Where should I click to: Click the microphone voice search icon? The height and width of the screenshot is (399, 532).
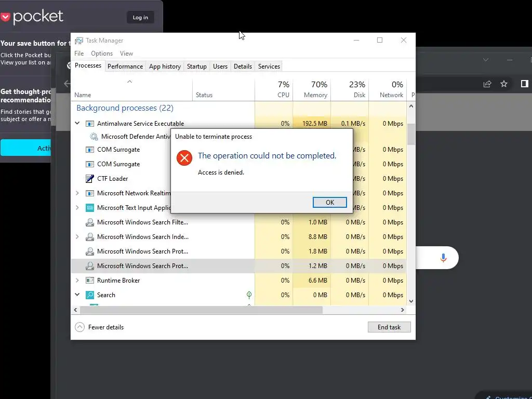(x=443, y=258)
